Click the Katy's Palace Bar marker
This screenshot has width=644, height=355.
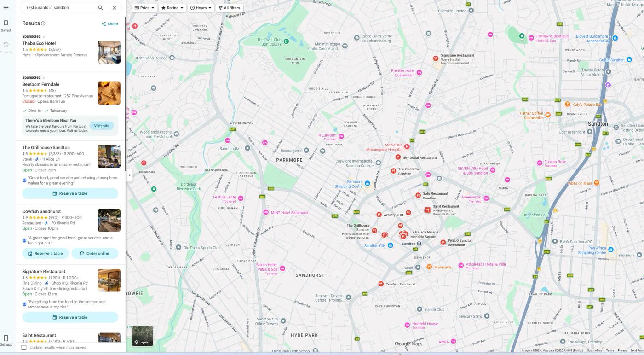click(x=568, y=105)
